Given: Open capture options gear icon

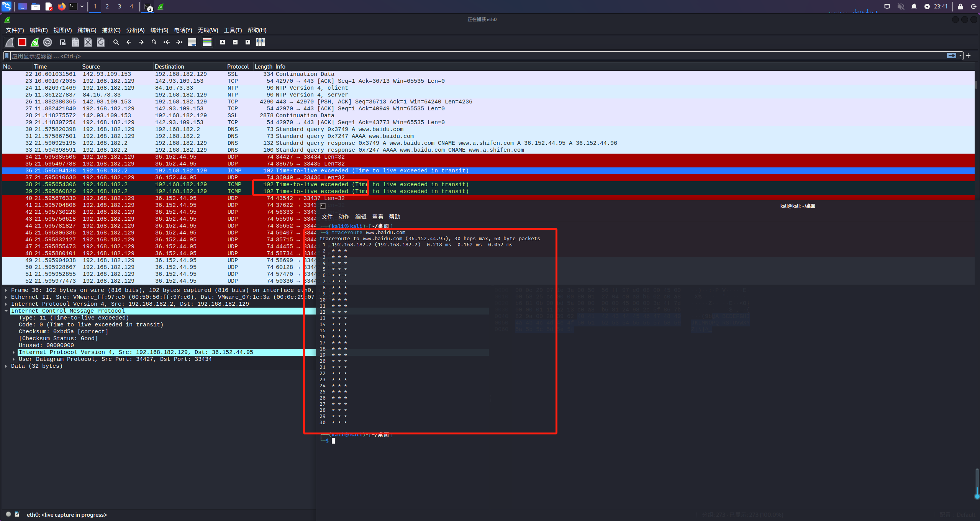Looking at the screenshot, I should [48, 42].
